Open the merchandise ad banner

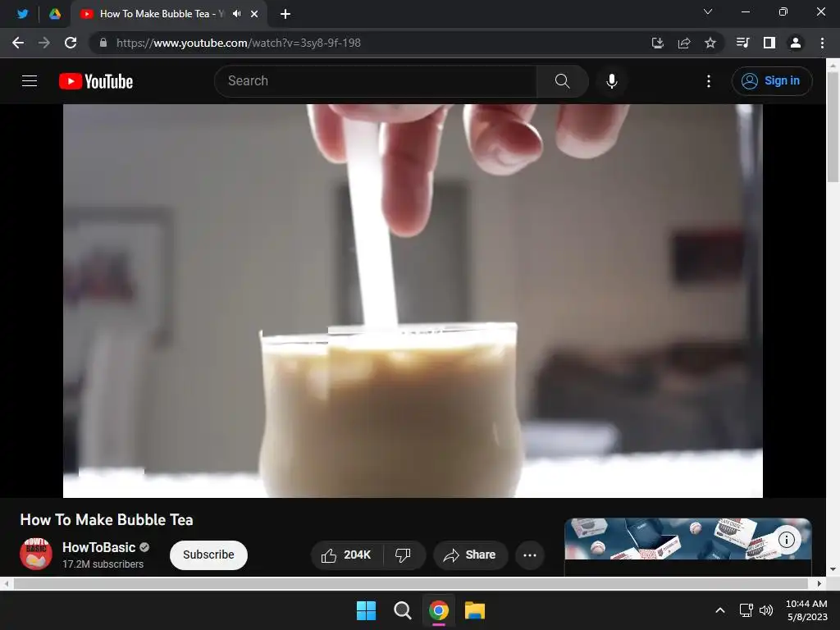point(688,539)
